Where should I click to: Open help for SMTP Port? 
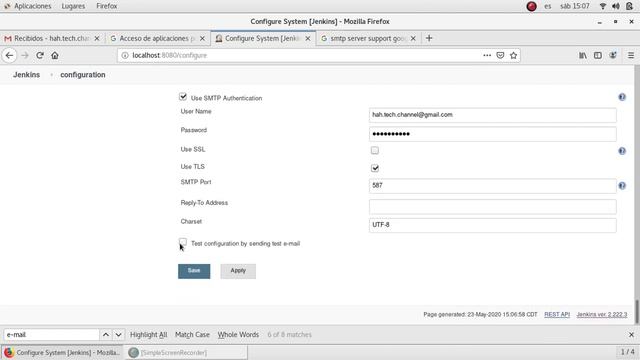(x=622, y=186)
